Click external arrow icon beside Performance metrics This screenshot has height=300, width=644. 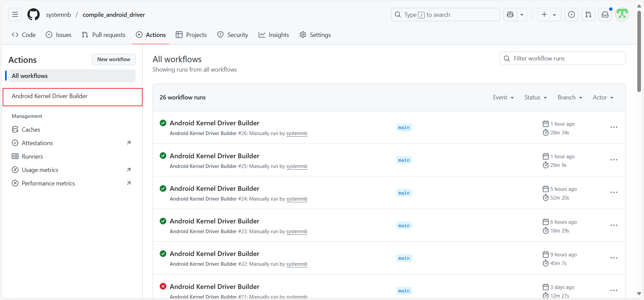point(129,183)
